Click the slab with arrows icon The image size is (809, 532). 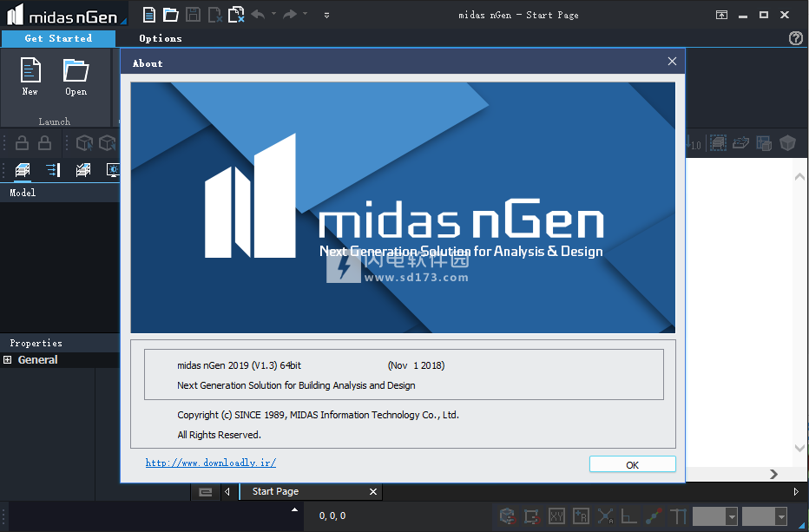741,143
